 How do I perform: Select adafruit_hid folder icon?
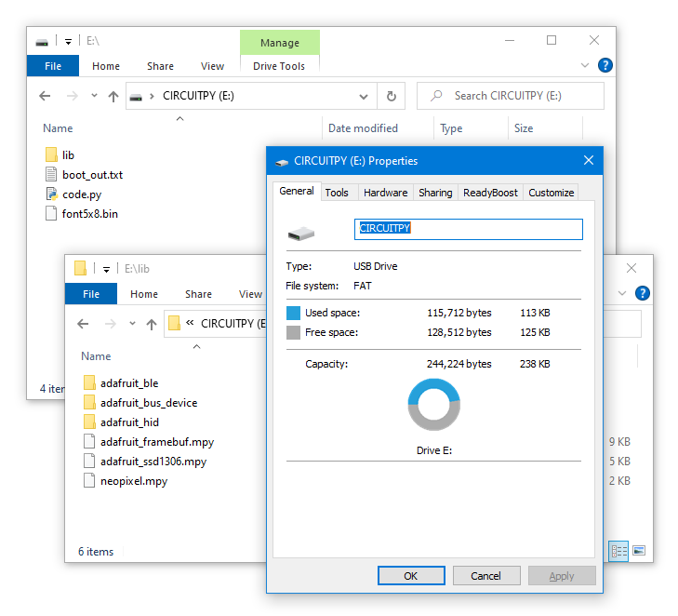(x=89, y=422)
